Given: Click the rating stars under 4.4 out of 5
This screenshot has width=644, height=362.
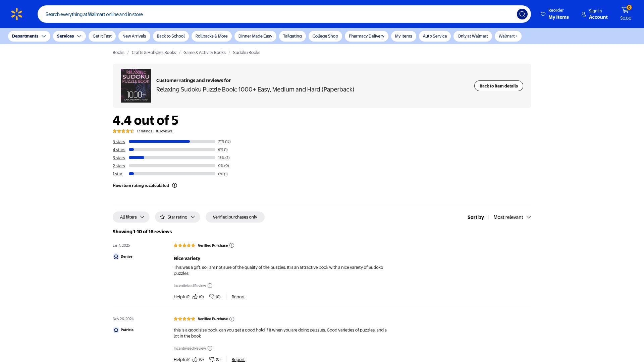Looking at the screenshot, I should [123, 131].
